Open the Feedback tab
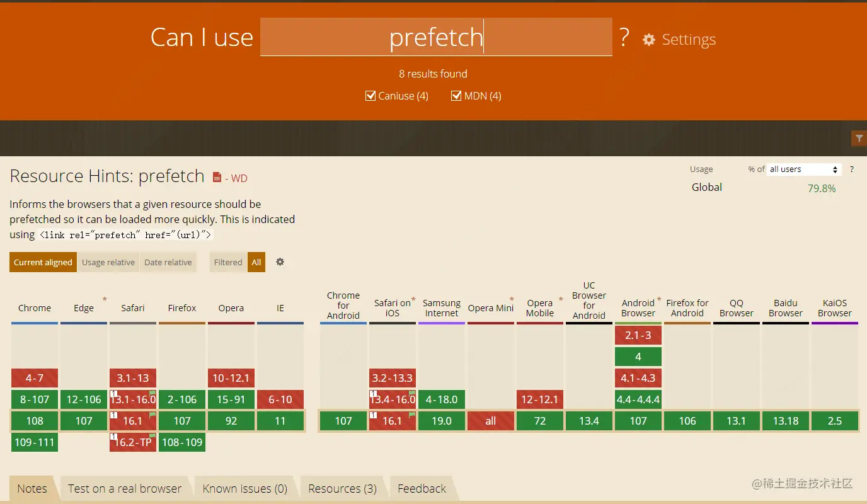Viewport: 867px width, 504px height. click(x=422, y=489)
